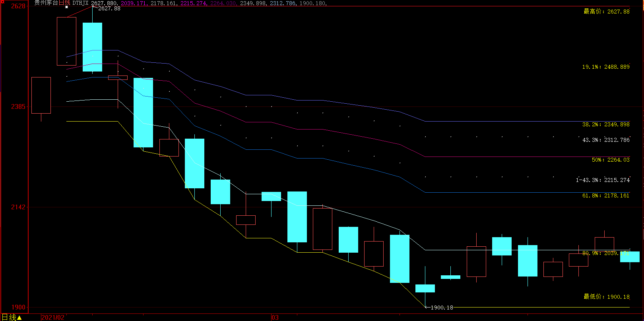This screenshot has width=644, height=321.
Task: Select the cyan candlestick topped by the 2627.88 high
Action: pyautogui.click(x=92, y=47)
